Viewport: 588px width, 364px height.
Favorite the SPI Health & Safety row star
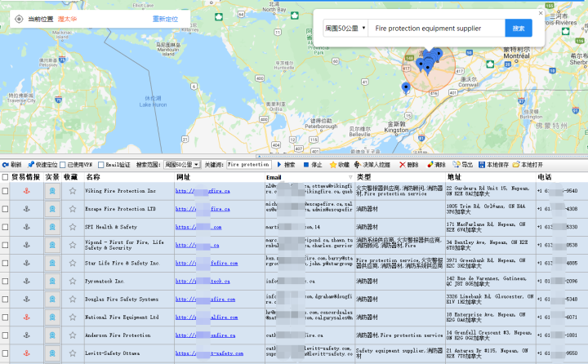73,227
